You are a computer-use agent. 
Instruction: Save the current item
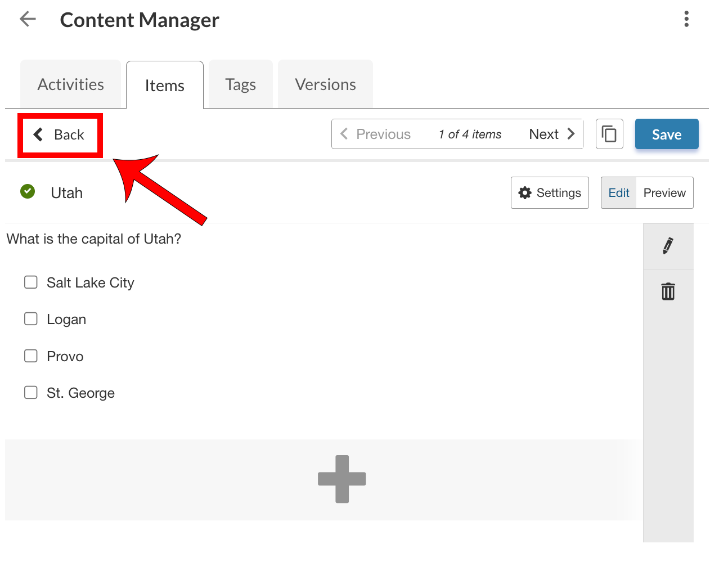tap(667, 134)
